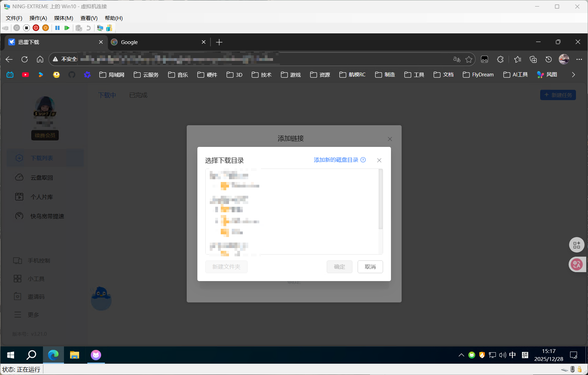The image size is (588, 375).
Task: Close the 选择下载目录 dialog
Action: click(x=379, y=160)
